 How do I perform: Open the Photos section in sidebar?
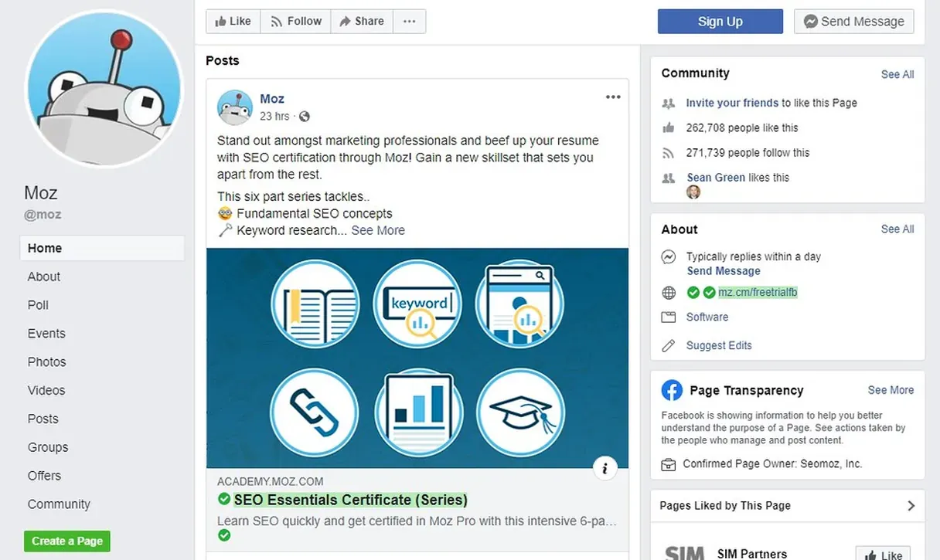tap(46, 361)
